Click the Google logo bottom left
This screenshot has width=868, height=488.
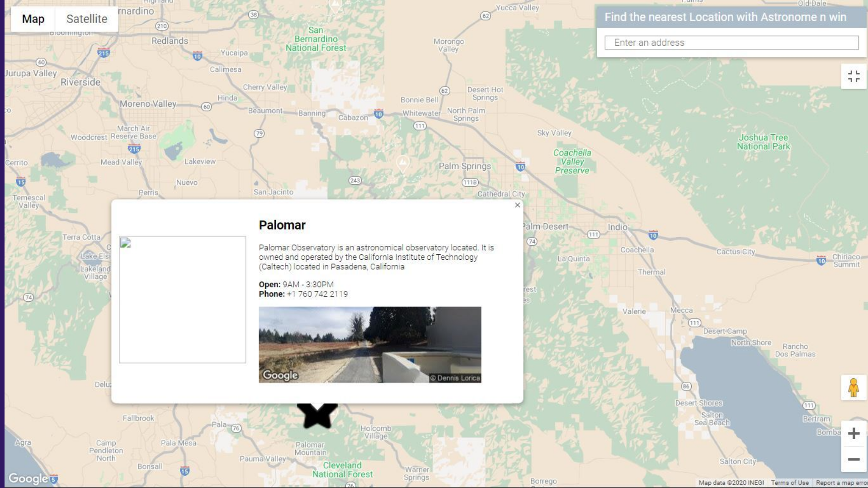click(x=28, y=479)
